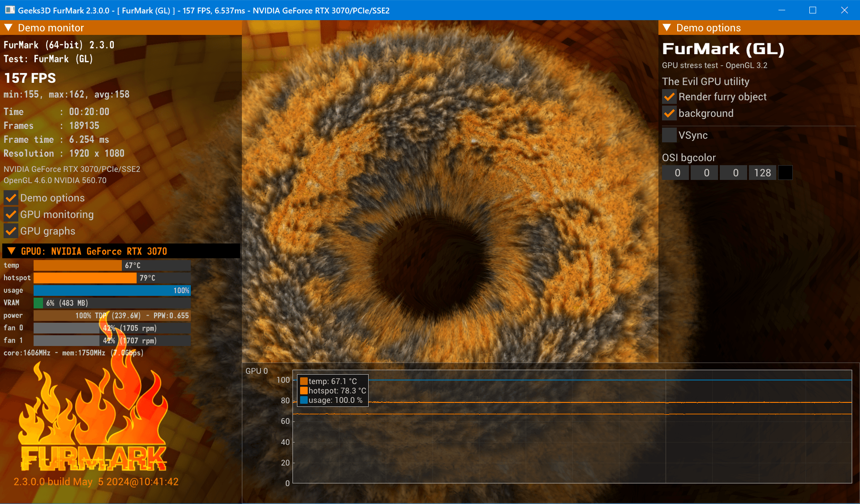Screen dimensions: 860x504
Task: Click the temp 67°C bar
Action: click(112, 265)
